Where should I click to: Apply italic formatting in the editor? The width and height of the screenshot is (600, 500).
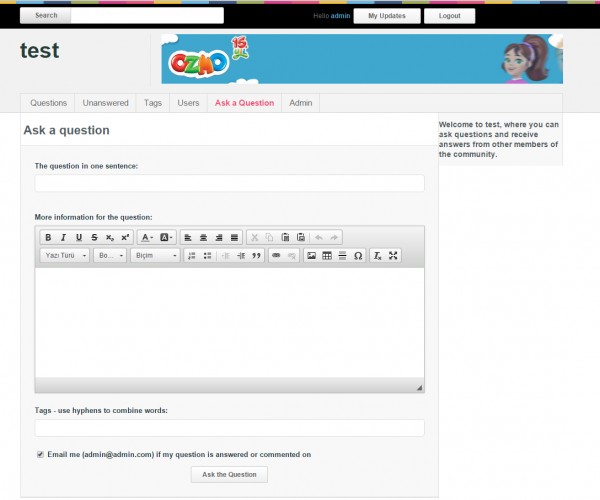pyautogui.click(x=63, y=237)
